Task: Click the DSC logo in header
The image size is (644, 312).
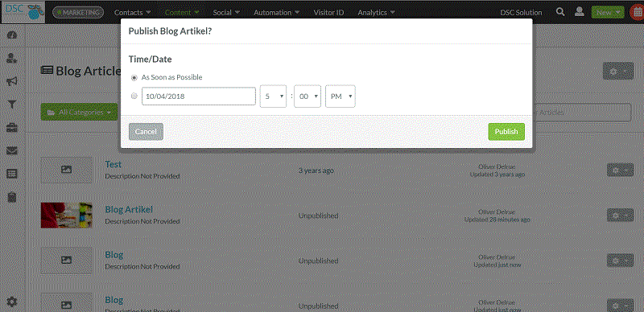Action: tap(23, 11)
